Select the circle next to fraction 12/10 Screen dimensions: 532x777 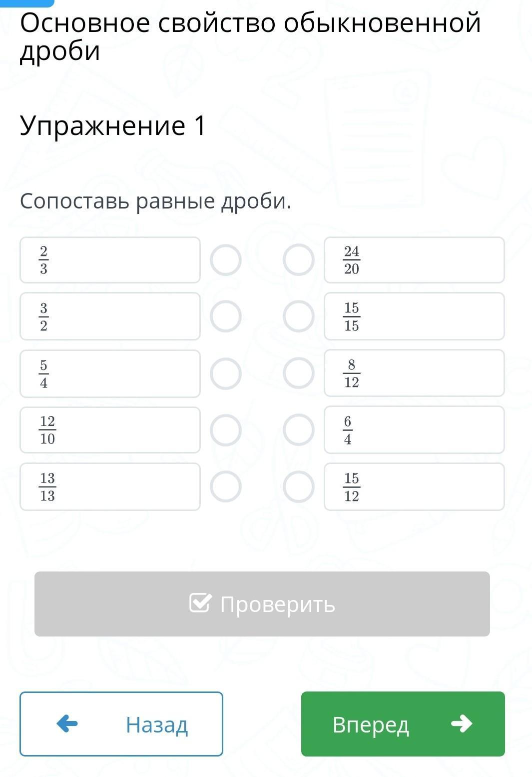[x=226, y=430]
